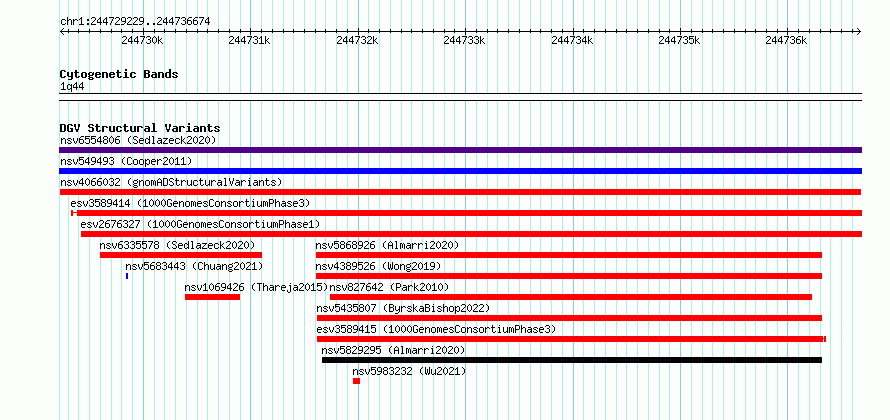
Task: Open esv3589414 1000GenomesConsortiumPhase3 label
Action: click(190, 203)
